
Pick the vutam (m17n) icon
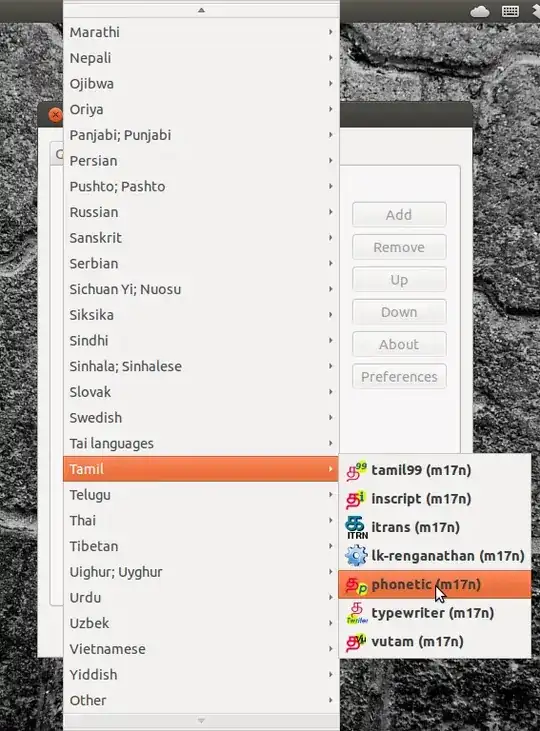(356, 642)
